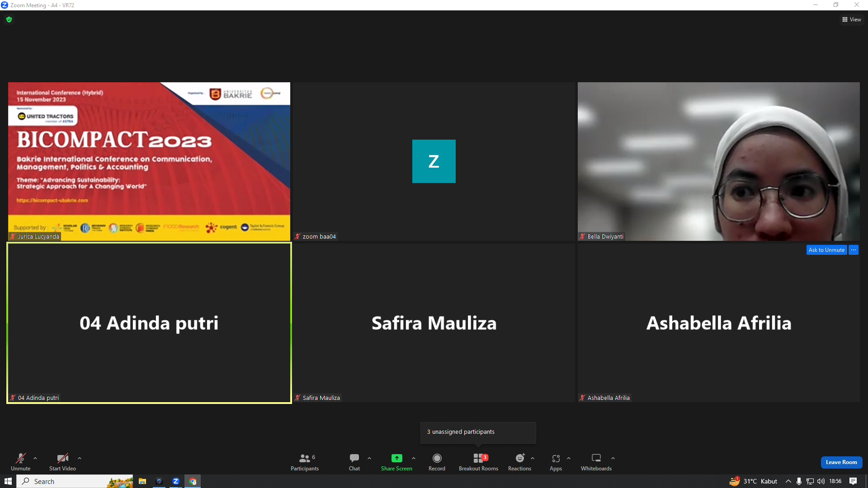Click the 04 Adinda putri name label
Image resolution: width=868 pixels, height=488 pixels.
click(38, 398)
